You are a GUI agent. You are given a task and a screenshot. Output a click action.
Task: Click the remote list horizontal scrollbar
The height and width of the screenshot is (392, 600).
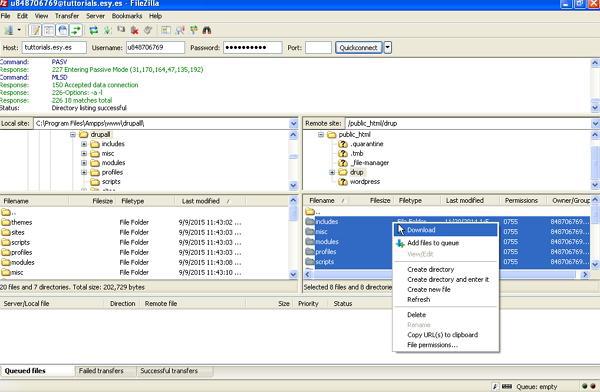tap(446, 274)
